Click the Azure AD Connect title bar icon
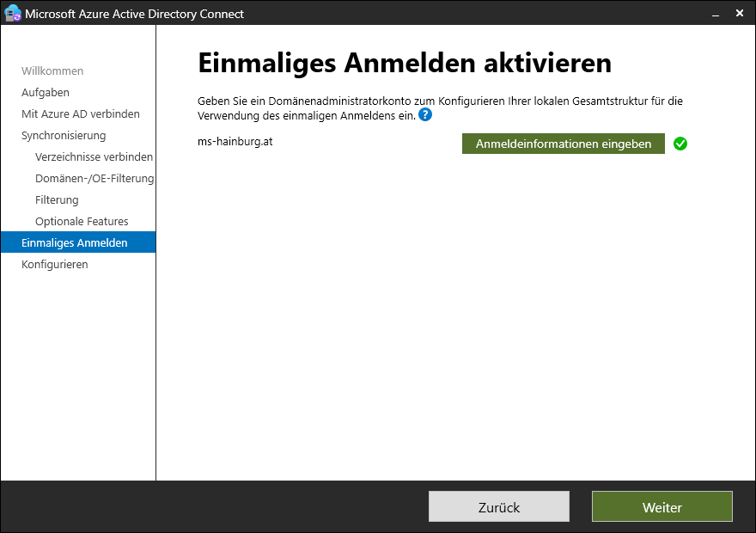Screen dimensions: 756x533 13,13
